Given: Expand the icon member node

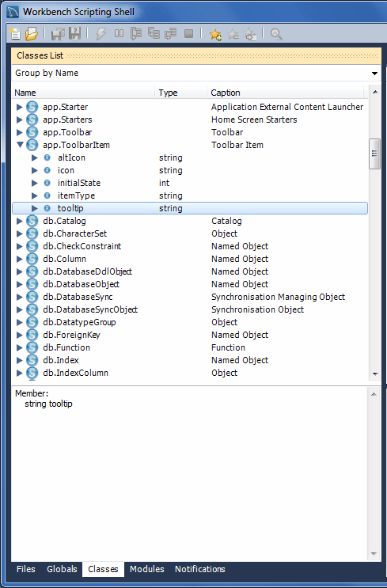Looking at the screenshot, I should (x=35, y=170).
